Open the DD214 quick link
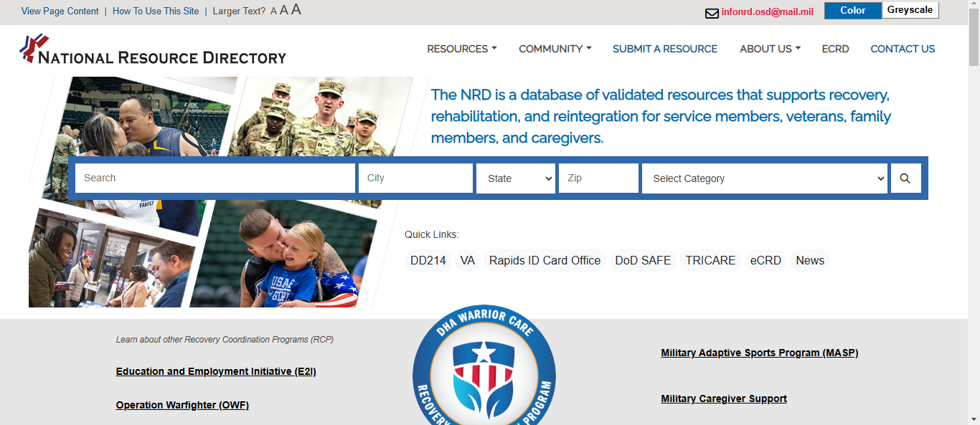Viewport: 980px width, 425px height. coord(428,261)
